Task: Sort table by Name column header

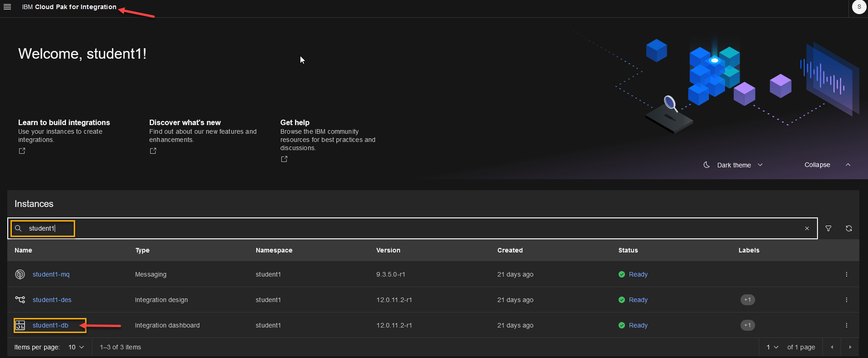Action: [x=23, y=250]
